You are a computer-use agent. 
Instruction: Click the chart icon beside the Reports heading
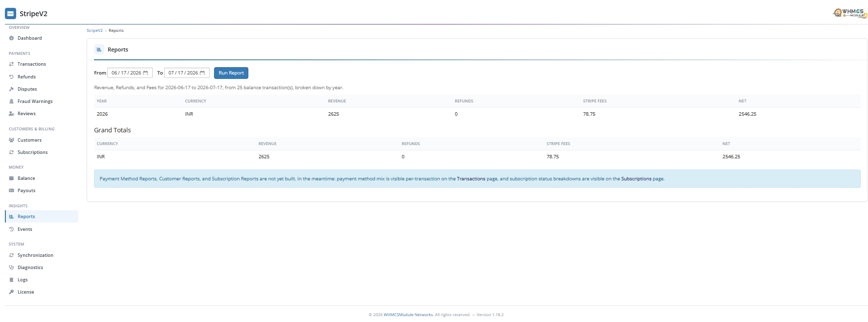tap(99, 50)
